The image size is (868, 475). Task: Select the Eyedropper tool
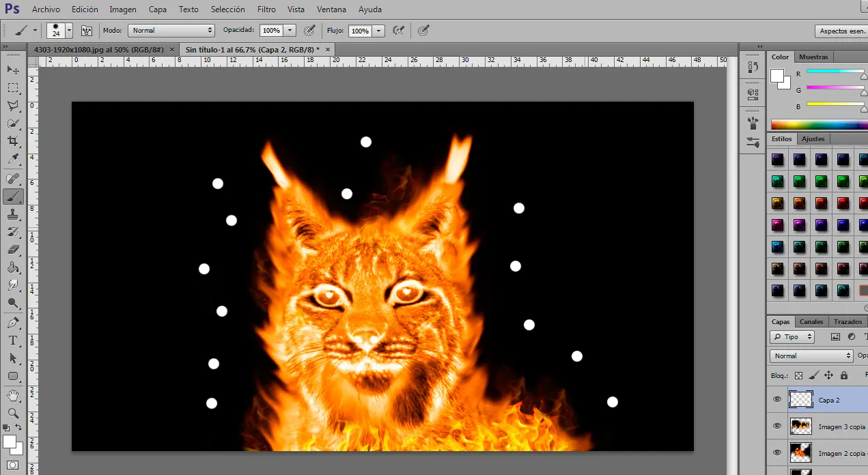[13, 159]
